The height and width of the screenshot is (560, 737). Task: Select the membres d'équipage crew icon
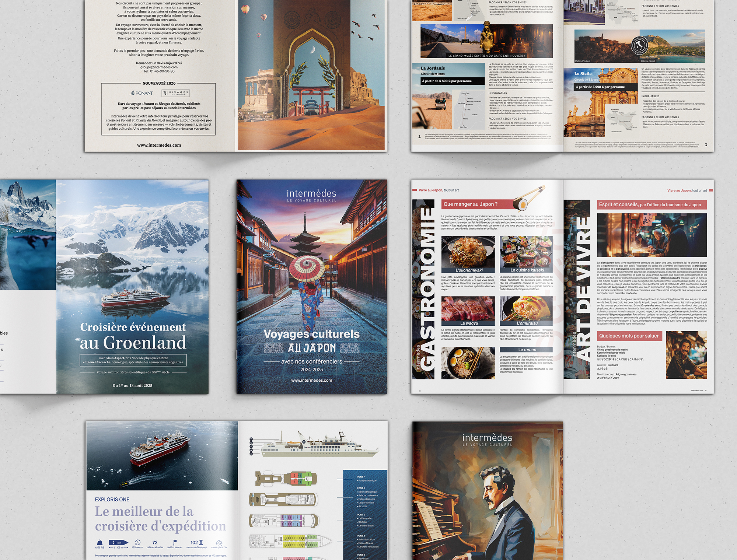[202, 542]
